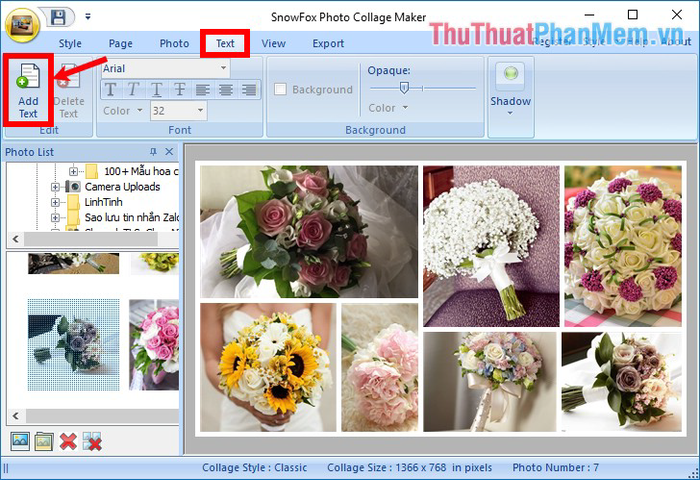Switch to the Photo ribbon tab
Image resolution: width=700 pixels, height=480 pixels.
[174, 43]
